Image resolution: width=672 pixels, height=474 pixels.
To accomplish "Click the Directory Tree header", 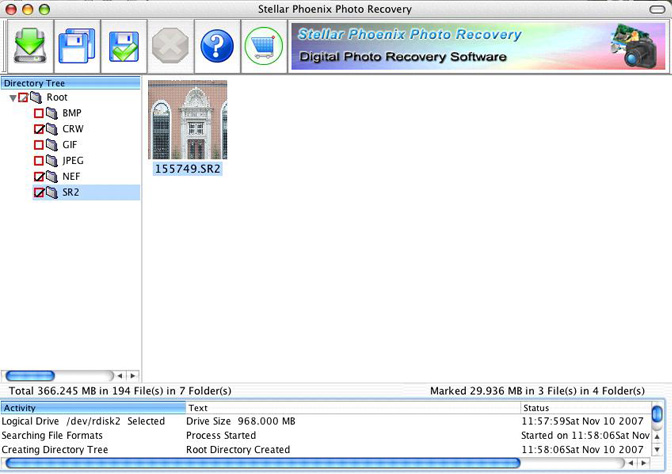I will (x=71, y=83).
